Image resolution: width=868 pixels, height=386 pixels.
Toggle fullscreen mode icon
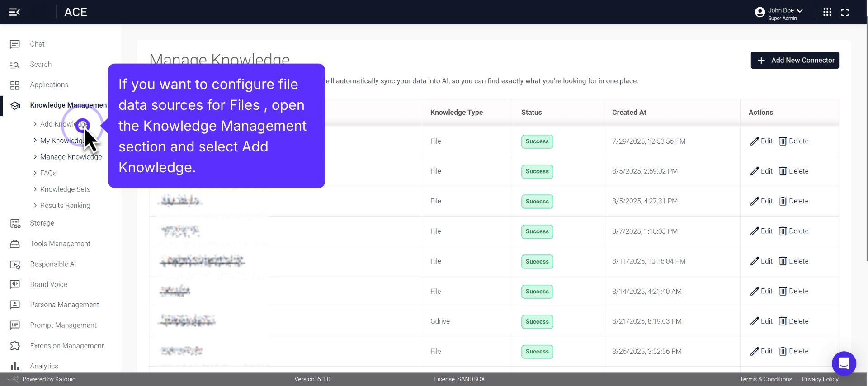[x=845, y=13]
